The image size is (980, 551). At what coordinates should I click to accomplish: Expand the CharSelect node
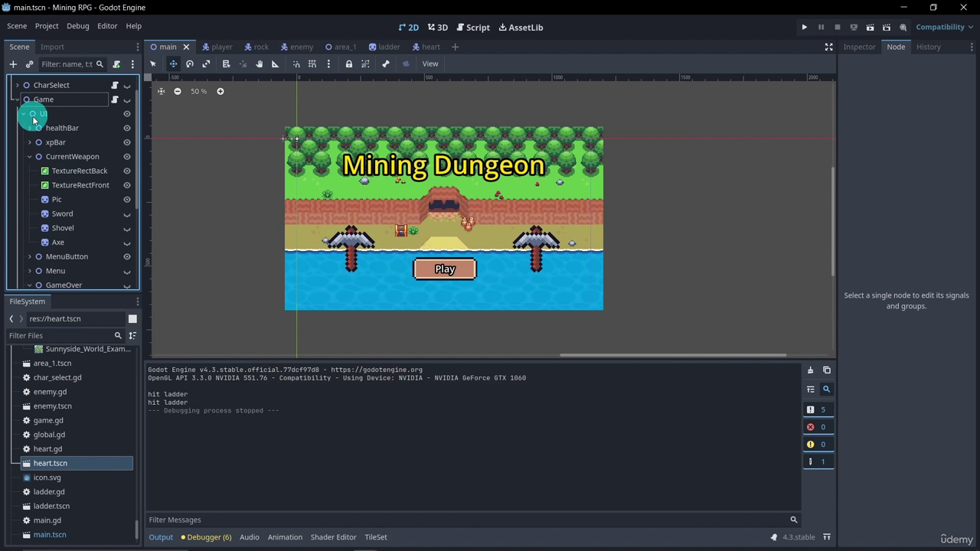[x=18, y=85]
